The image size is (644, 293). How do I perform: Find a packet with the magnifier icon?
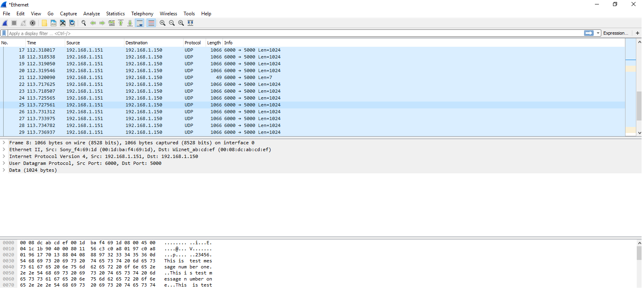(84, 23)
